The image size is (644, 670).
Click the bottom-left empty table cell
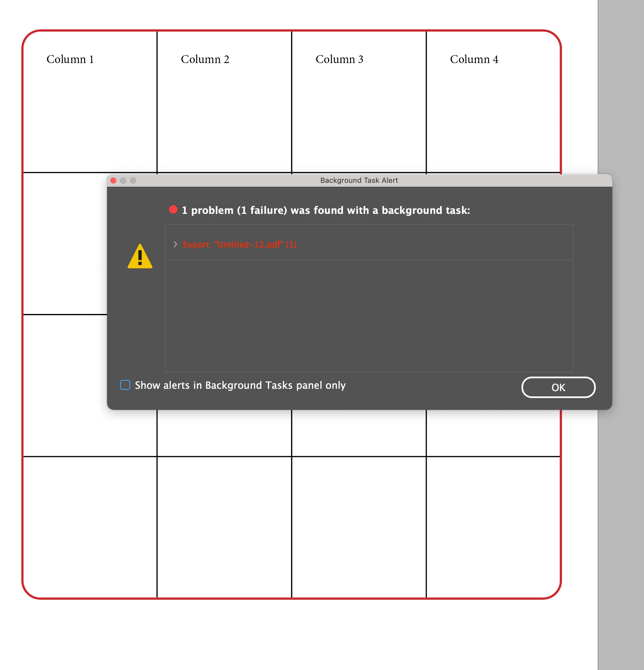coord(90,526)
